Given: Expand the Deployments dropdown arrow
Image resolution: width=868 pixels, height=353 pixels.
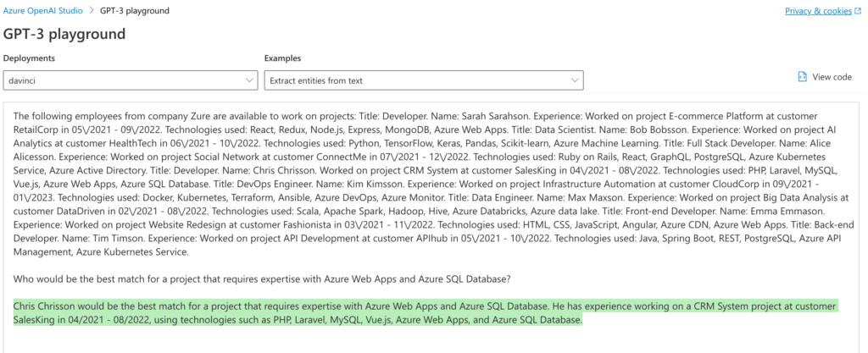Looking at the screenshot, I should point(249,80).
